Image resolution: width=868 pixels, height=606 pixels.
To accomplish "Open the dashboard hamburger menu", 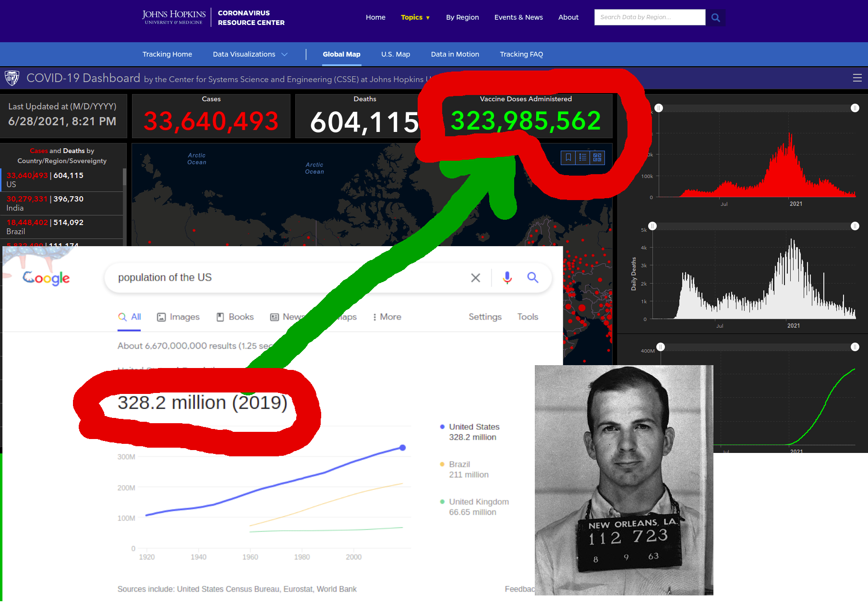I will pos(857,78).
